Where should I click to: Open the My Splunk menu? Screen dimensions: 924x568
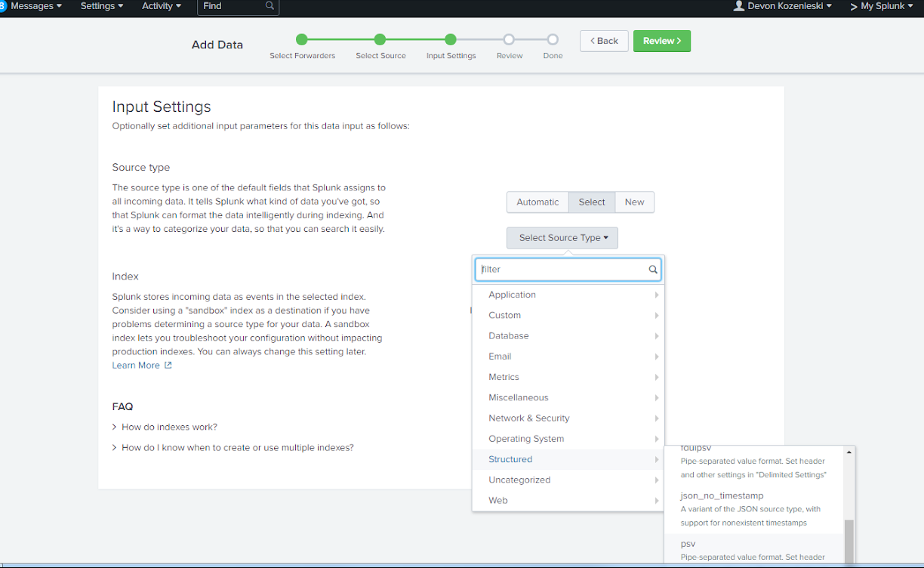point(881,6)
